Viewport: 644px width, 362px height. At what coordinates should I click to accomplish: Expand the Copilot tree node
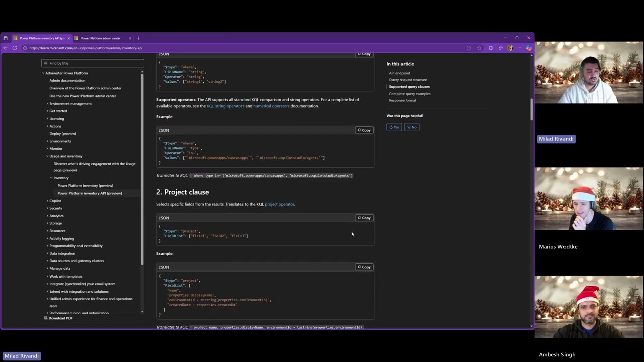tap(47, 201)
